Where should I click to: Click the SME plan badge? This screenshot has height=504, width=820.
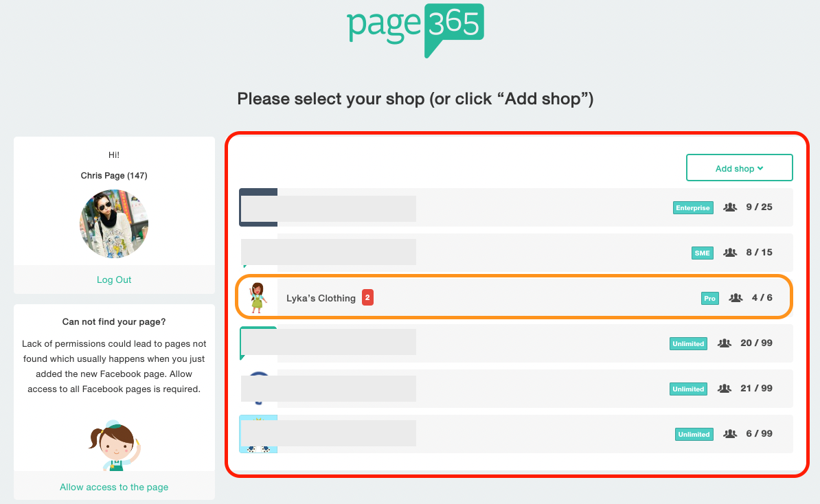[702, 253]
